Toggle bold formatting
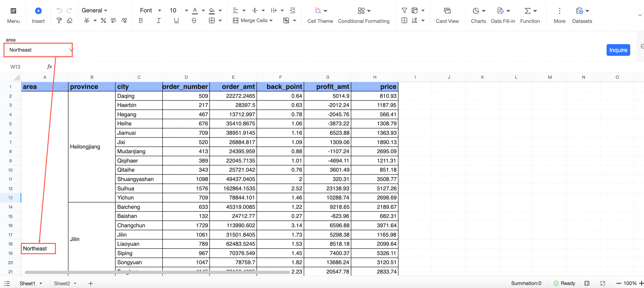 141,21
